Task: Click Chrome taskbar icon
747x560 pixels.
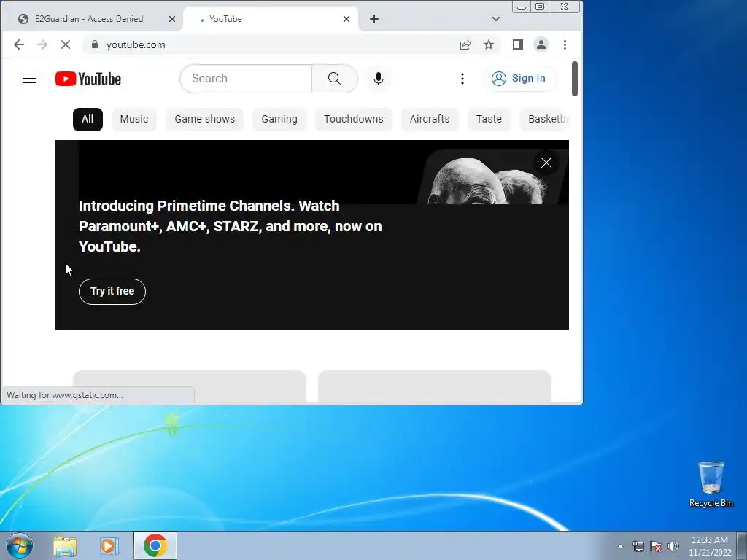Action: tap(155, 545)
